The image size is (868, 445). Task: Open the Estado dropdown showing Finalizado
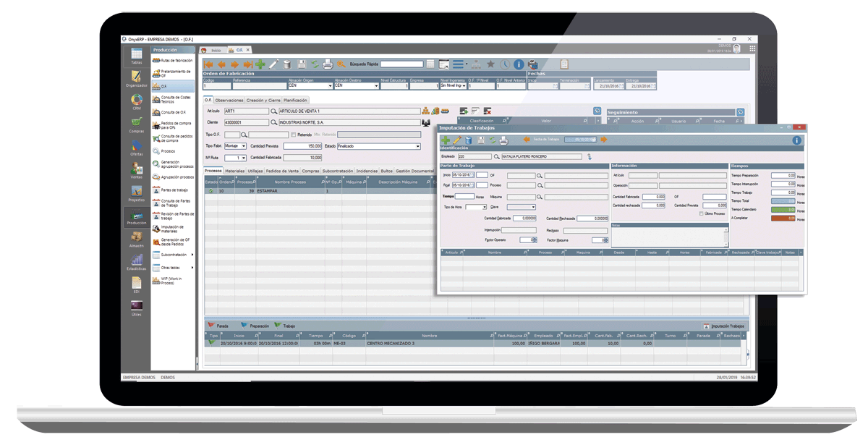click(417, 146)
